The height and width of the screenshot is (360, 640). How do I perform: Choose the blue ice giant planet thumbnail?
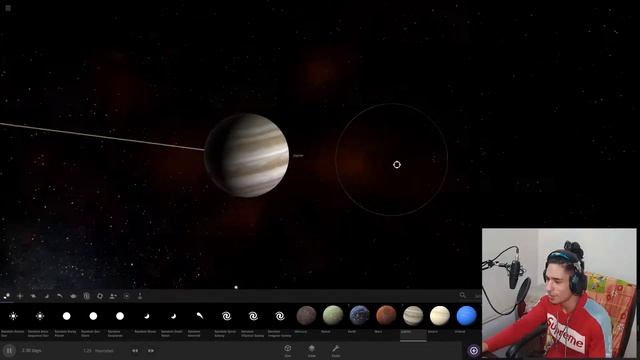tap(466, 316)
